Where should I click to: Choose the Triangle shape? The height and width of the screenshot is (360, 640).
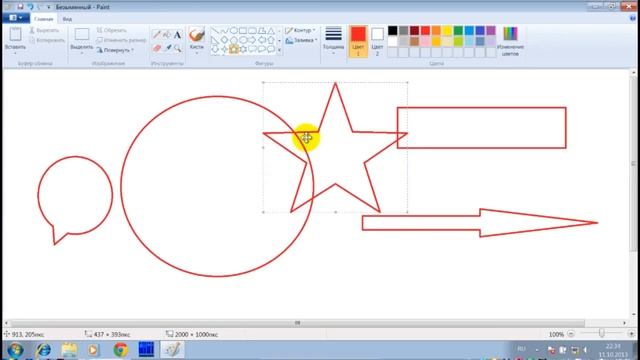[271, 31]
